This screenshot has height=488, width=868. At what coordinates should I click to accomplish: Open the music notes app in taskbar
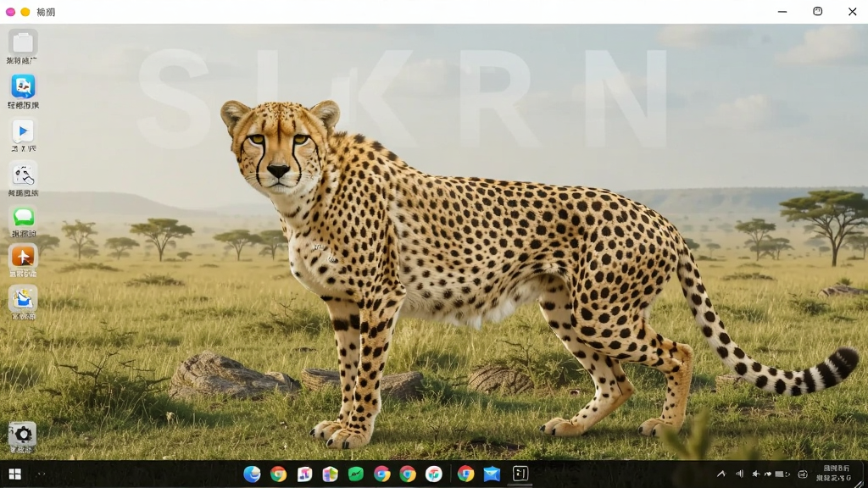coord(304,474)
